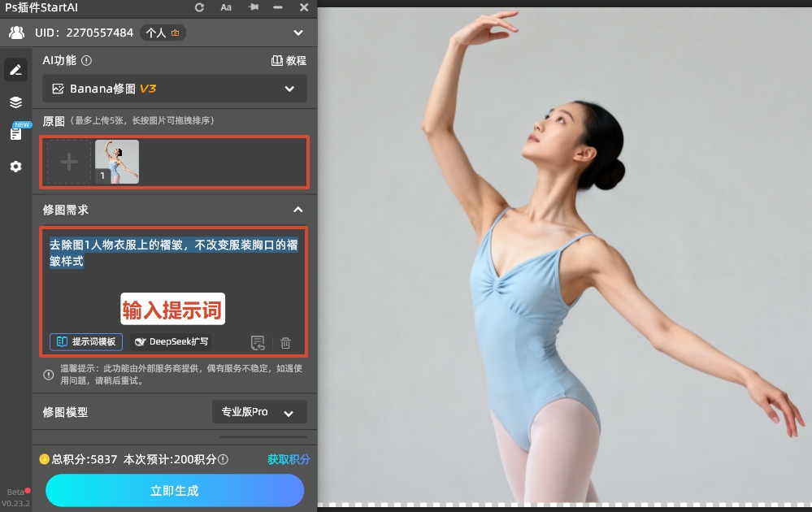Clear the prompt using the trash icon

pyautogui.click(x=285, y=342)
